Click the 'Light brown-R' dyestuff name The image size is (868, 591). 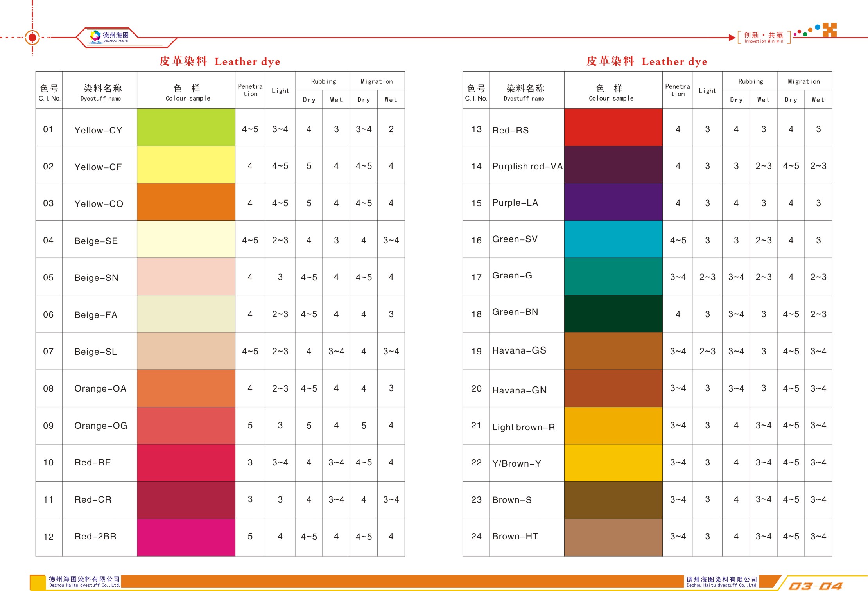(x=524, y=427)
